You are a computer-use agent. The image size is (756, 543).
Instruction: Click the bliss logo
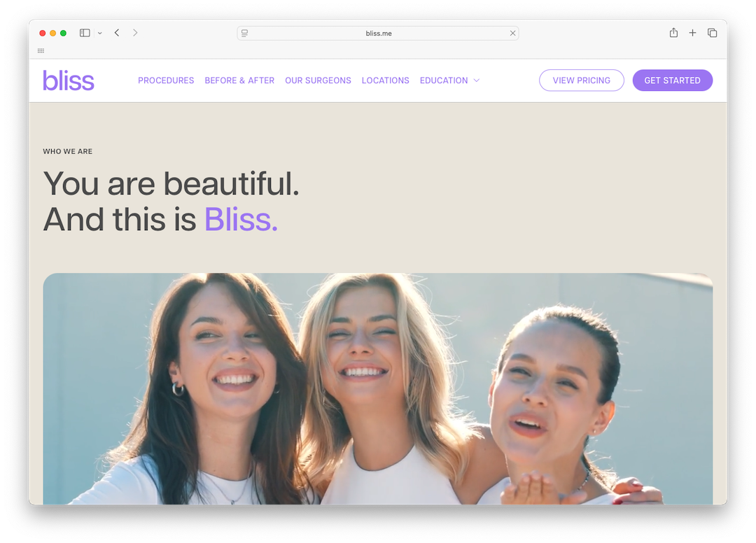(x=69, y=80)
